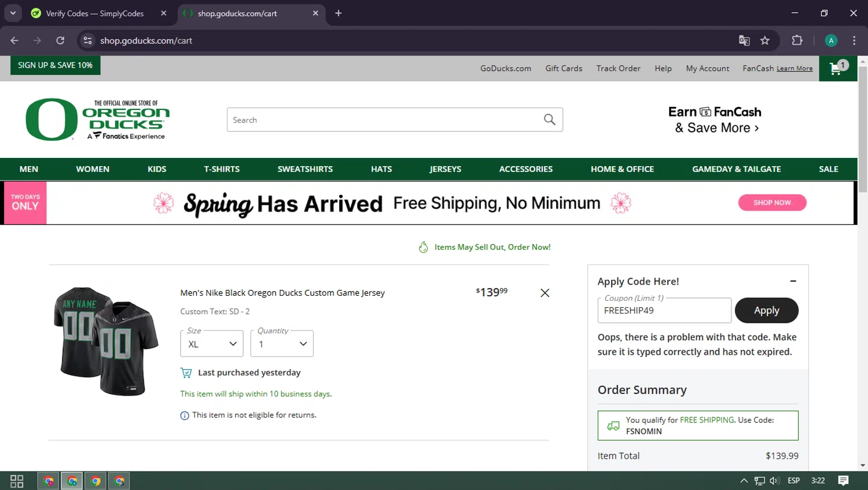Viewport: 868px width, 490px height.
Task: Open the HATS menu
Action: [381, 169]
